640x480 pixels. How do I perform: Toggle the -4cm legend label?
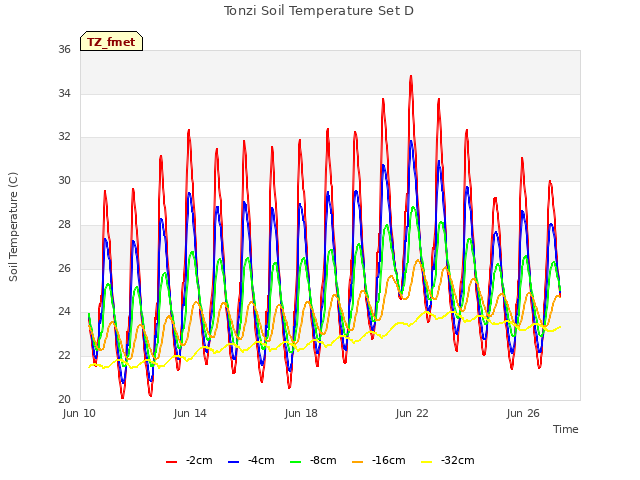pos(261,460)
